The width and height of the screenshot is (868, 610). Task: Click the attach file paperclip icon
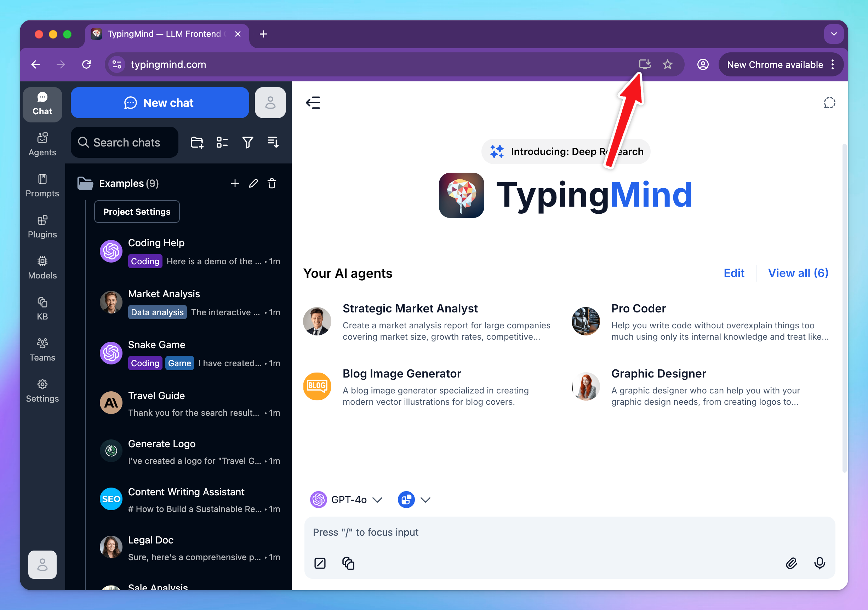tap(791, 563)
